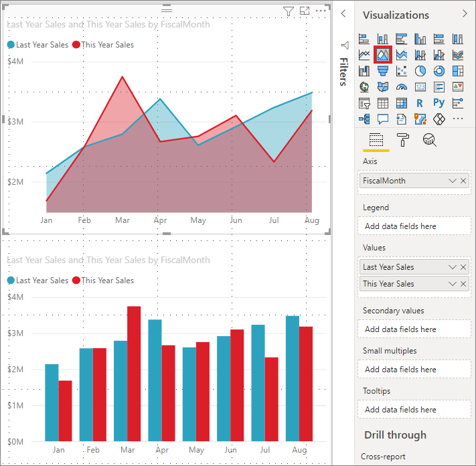Select the Power Apps diamond visual
This screenshot has height=466, width=476.
pyautogui.click(x=439, y=119)
